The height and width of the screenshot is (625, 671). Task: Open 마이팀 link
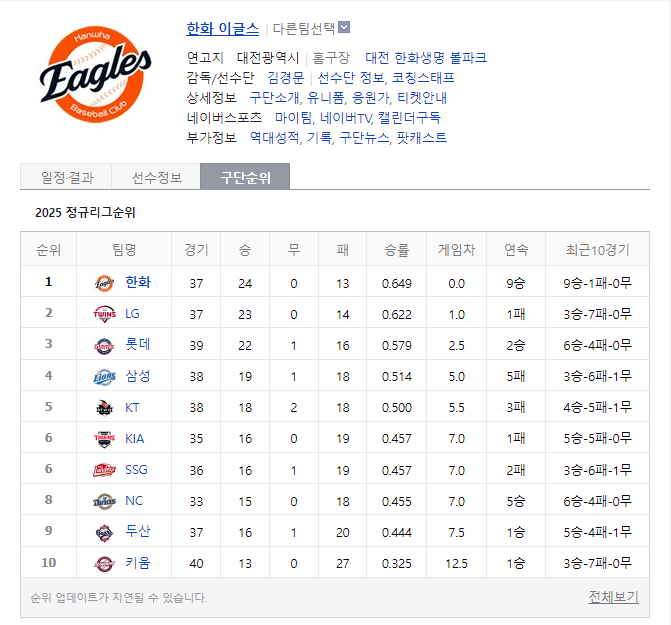pos(293,117)
